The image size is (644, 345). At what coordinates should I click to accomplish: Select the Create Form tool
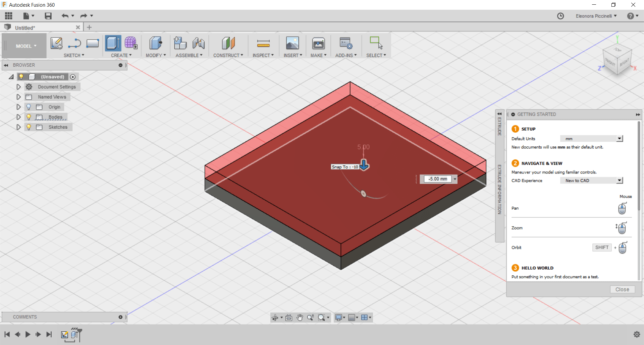(131, 43)
